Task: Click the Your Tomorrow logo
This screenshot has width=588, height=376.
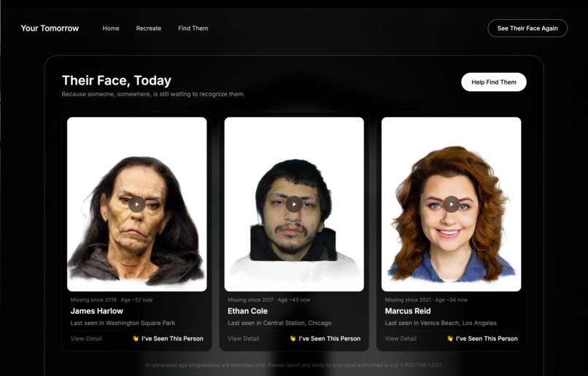Action: (x=50, y=28)
